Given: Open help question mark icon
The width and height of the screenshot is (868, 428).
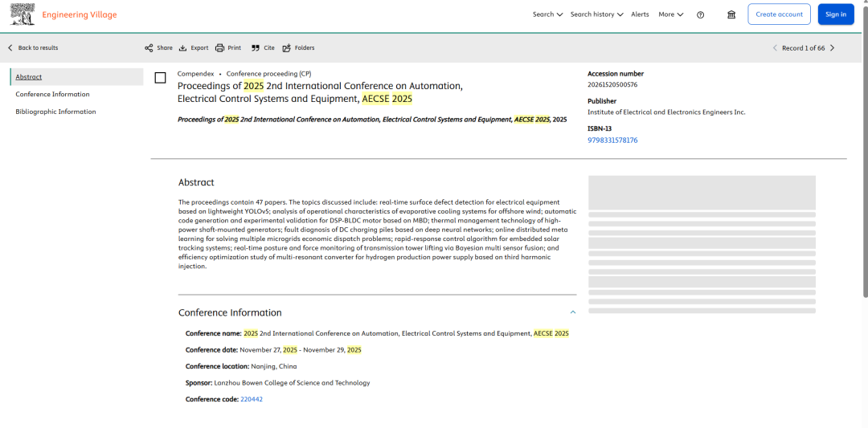Looking at the screenshot, I should pyautogui.click(x=700, y=14).
